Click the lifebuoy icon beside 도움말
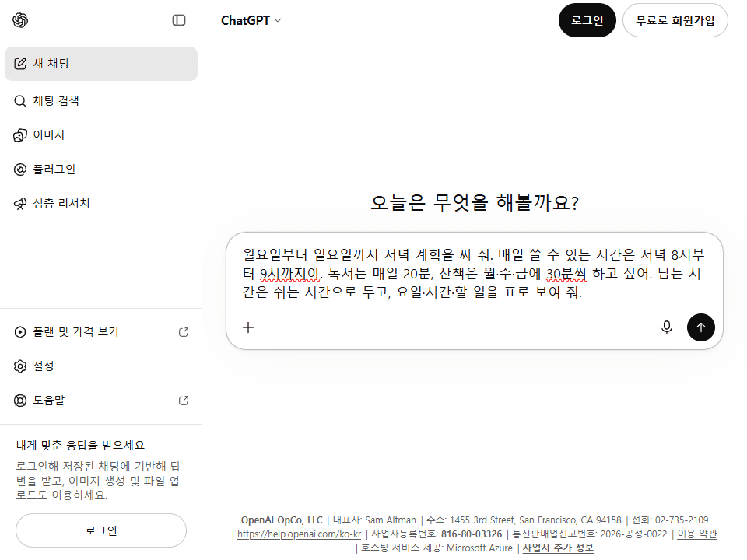The height and width of the screenshot is (560, 747). click(x=20, y=401)
